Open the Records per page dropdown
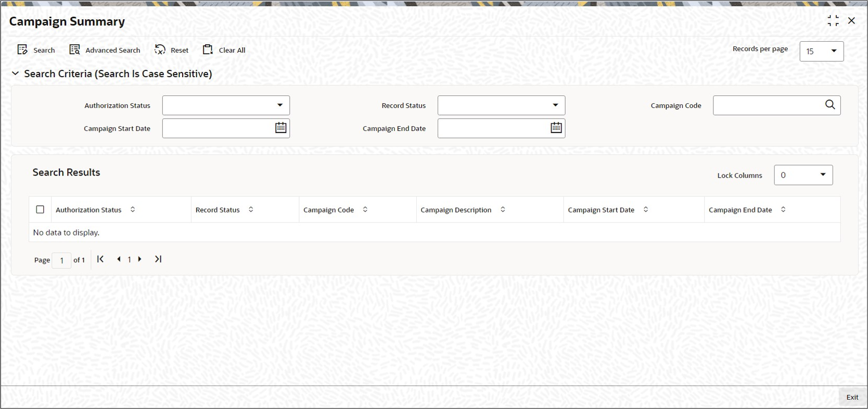Viewport: 868px width, 409px height. click(x=821, y=51)
